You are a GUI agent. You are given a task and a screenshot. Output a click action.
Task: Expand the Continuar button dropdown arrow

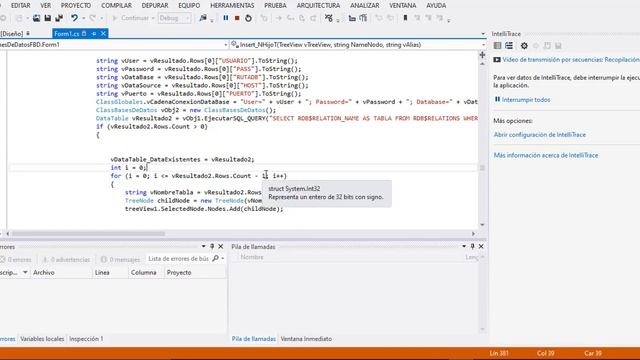(153, 18)
